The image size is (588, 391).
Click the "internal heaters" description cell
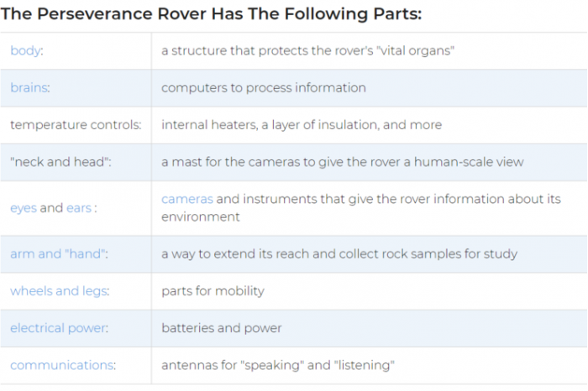point(301,125)
